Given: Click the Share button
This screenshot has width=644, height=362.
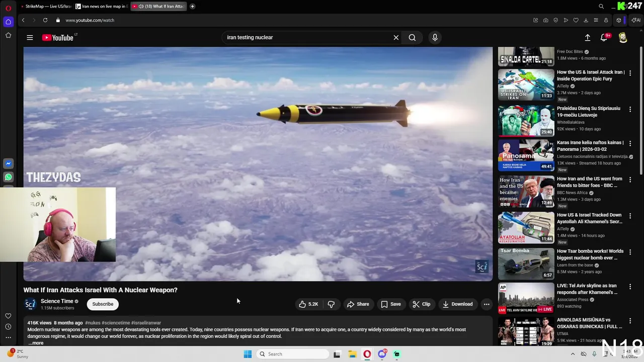Looking at the screenshot, I should pos(358,304).
